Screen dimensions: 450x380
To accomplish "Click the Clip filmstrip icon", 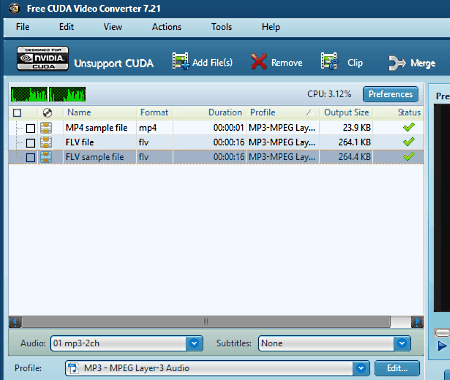I will 329,61.
